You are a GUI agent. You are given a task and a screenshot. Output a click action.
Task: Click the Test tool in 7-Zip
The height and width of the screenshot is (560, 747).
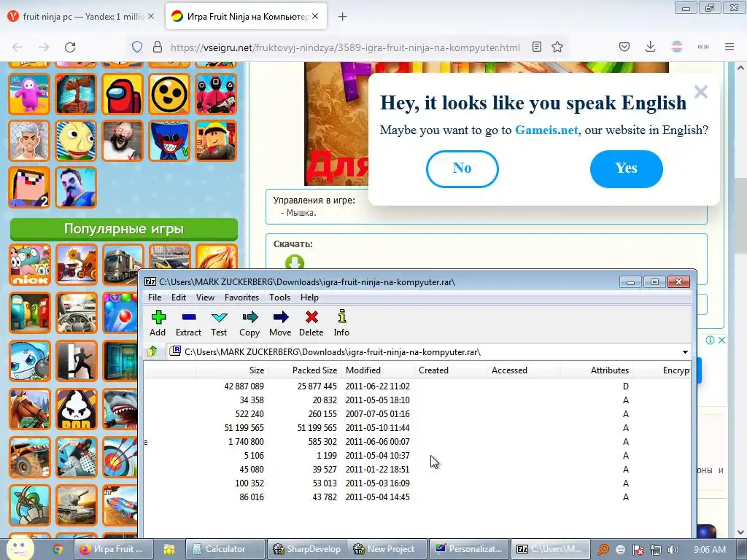tap(219, 324)
